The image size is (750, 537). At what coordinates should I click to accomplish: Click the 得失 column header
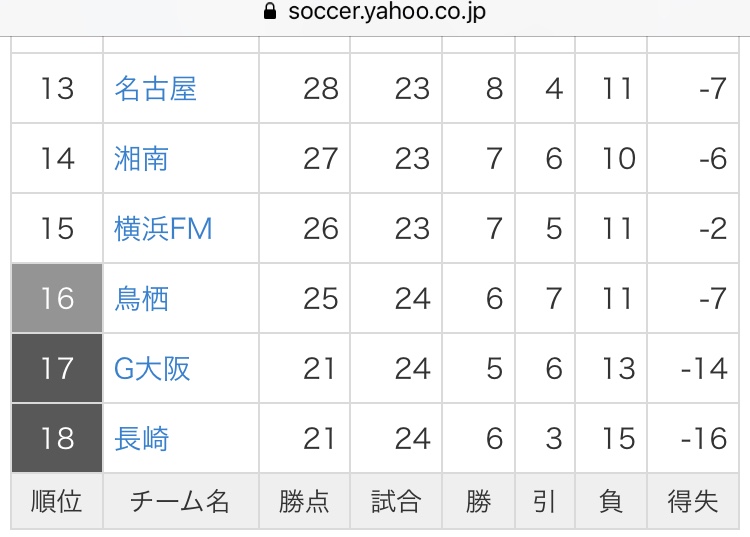pos(693,501)
